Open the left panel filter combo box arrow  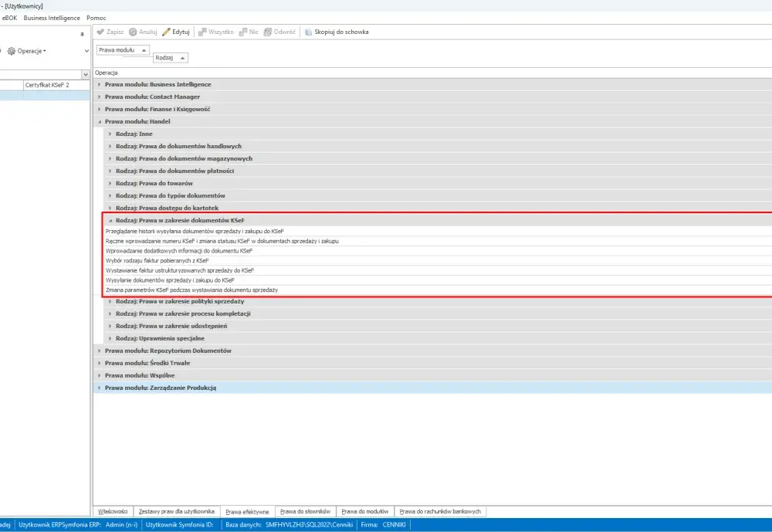[85, 74]
